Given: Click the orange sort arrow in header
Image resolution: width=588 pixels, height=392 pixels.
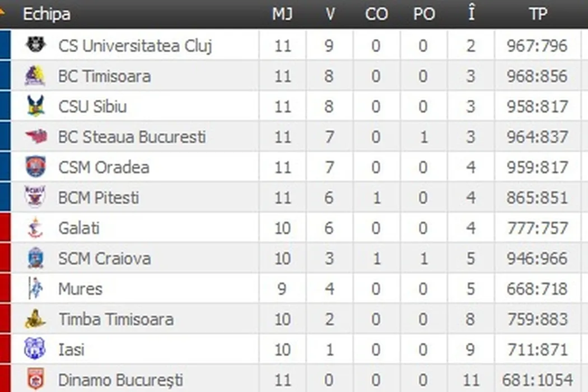Looking at the screenshot, I should coord(2,11).
